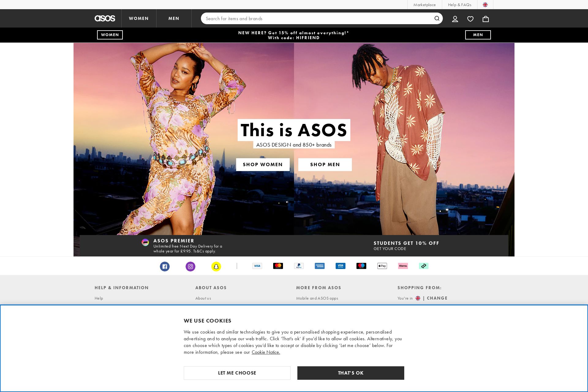Click ABOUT ASOS footer heading
The height and width of the screenshot is (392, 588).
pyautogui.click(x=211, y=288)
